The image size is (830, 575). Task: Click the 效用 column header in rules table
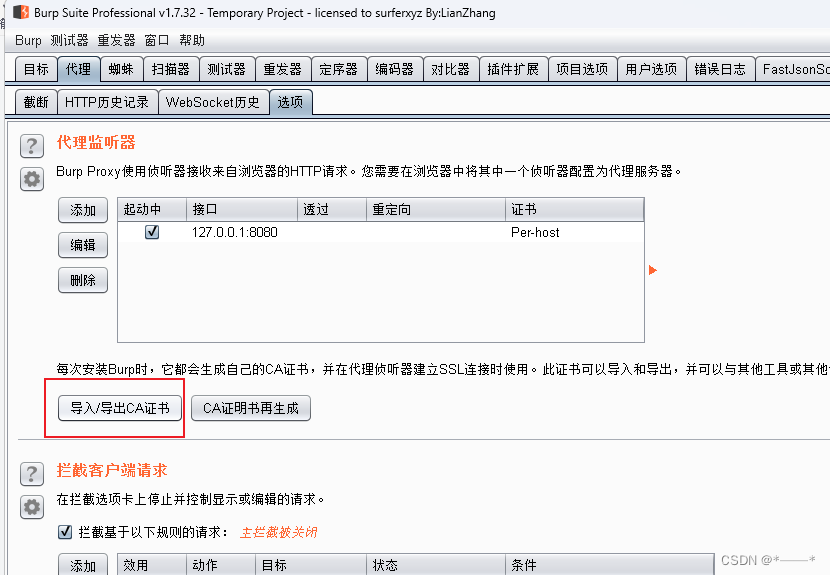pyautogui.click(x=152, y=565)
